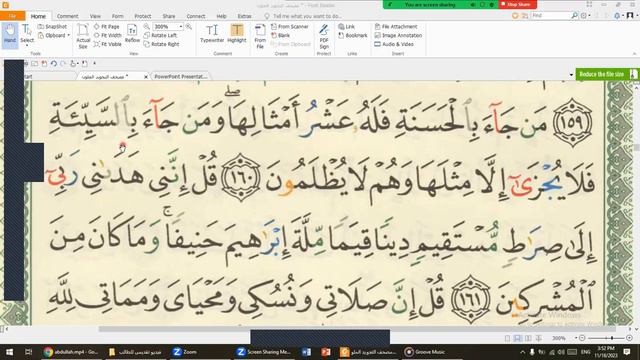Screen dimensions: 640x360
Task: Open Zoom from the taskbar
Action: [184, 352]
